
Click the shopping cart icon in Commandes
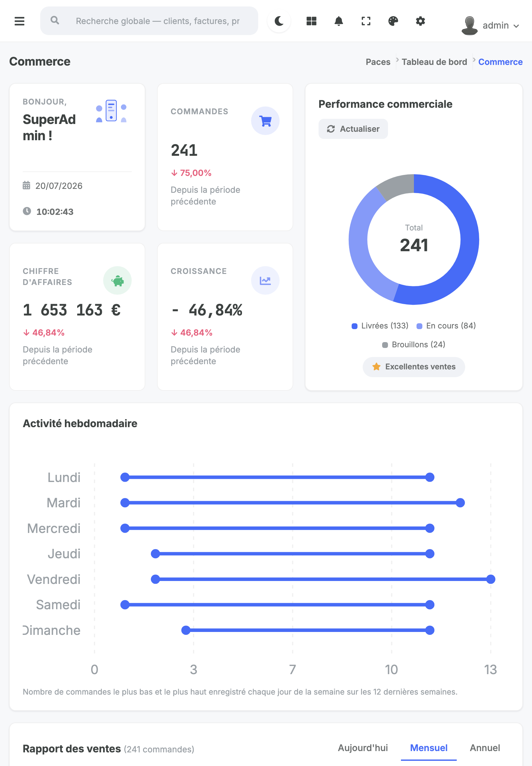click(265, 121)
